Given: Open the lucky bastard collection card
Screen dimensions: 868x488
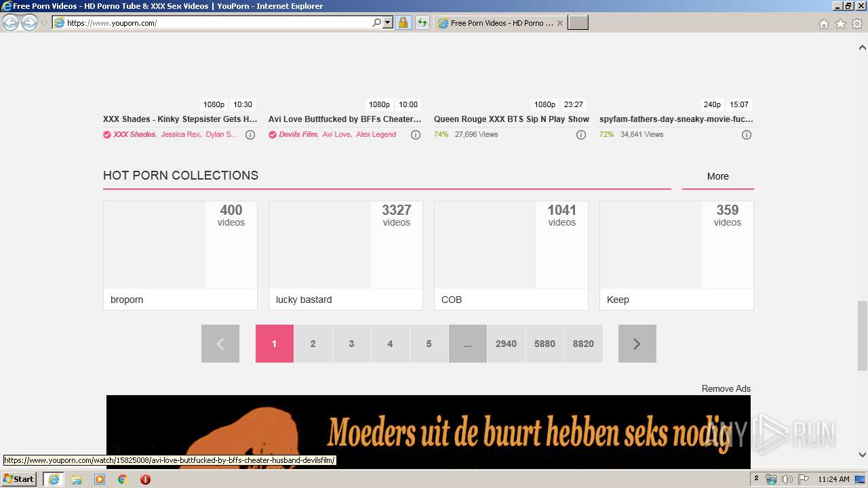Looking at the screenshot, I should [346, 256].
